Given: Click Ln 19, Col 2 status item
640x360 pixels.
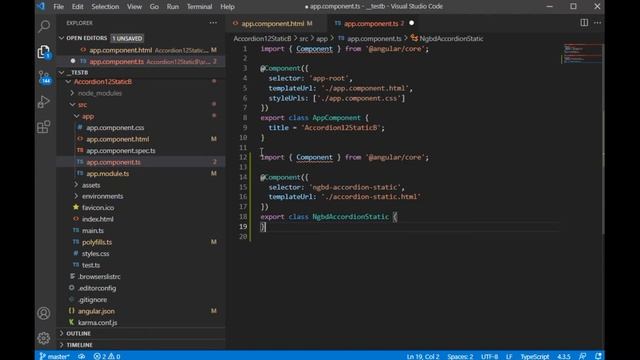Looking at the screenshot, I should [x=423, y=356].
